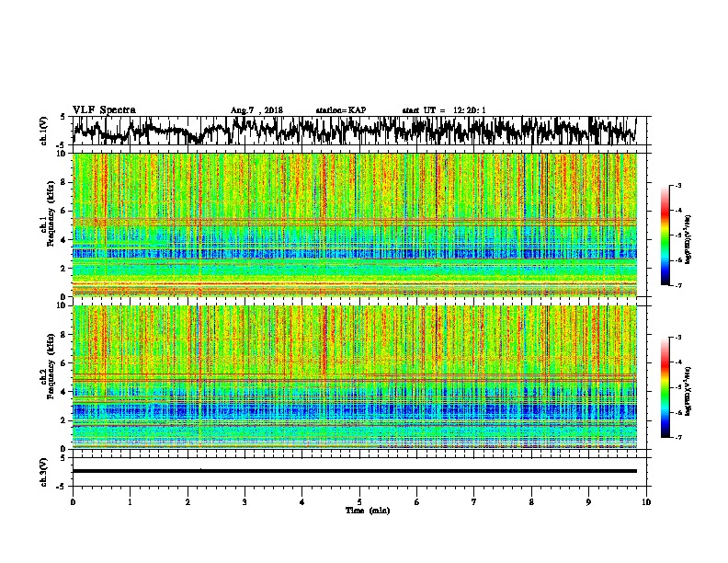Screen dimensions: 728x563
Task: Click the "ch.1 Frequency (kHz)" axis label
Action: (47, 213)
